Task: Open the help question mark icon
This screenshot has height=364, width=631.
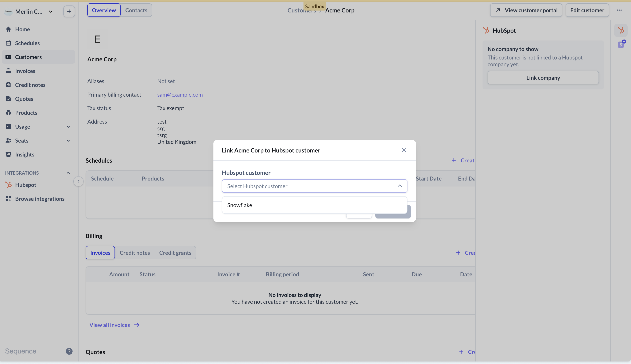Action: point(69,351)
